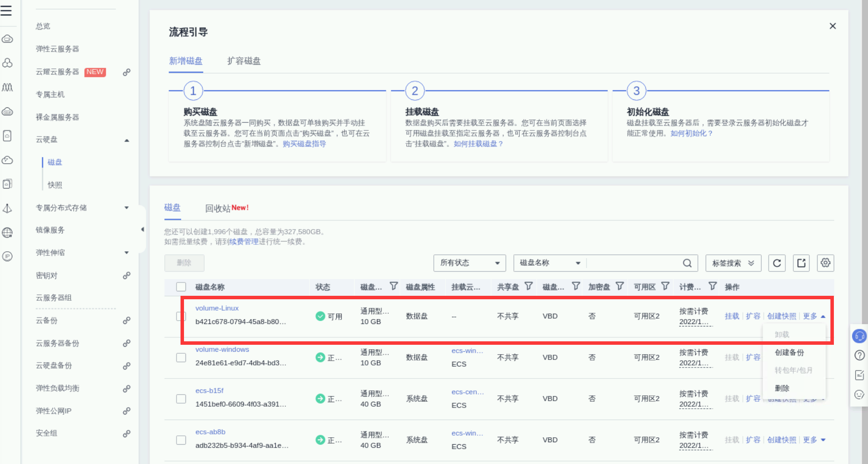Viewport: 868px width, 464px height.
Task: Click the circled IP icon in the rail
Action: 7,256
